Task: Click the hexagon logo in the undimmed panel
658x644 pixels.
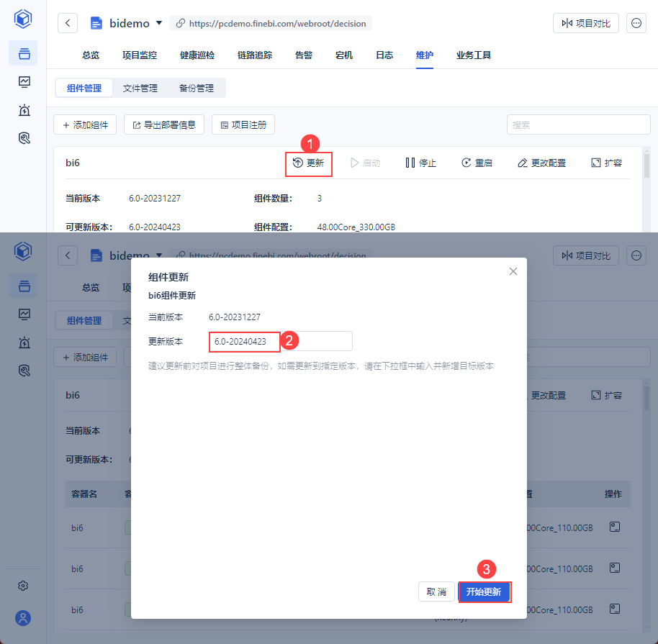Action: [x=23, y=19]
